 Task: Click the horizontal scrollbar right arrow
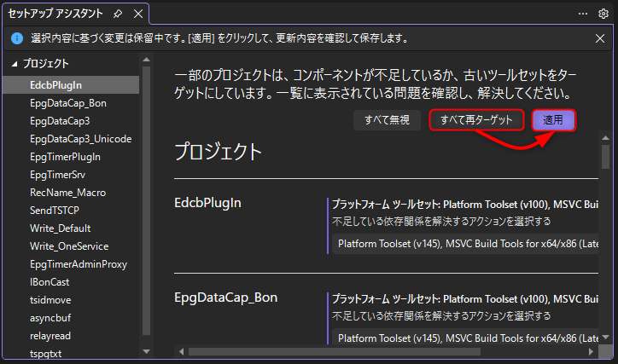pyautogui.click(x=588, y=351)
